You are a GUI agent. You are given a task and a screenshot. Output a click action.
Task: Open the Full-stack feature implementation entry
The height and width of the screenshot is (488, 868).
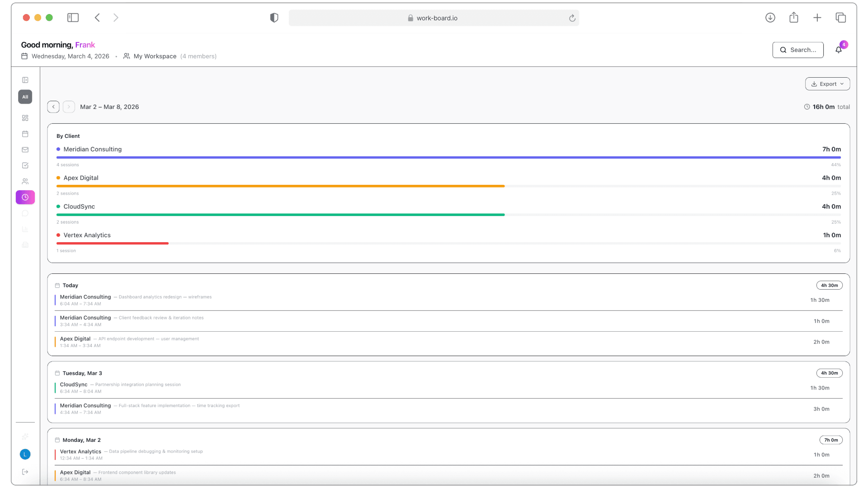pyautogui.click(x=448, y=409)
